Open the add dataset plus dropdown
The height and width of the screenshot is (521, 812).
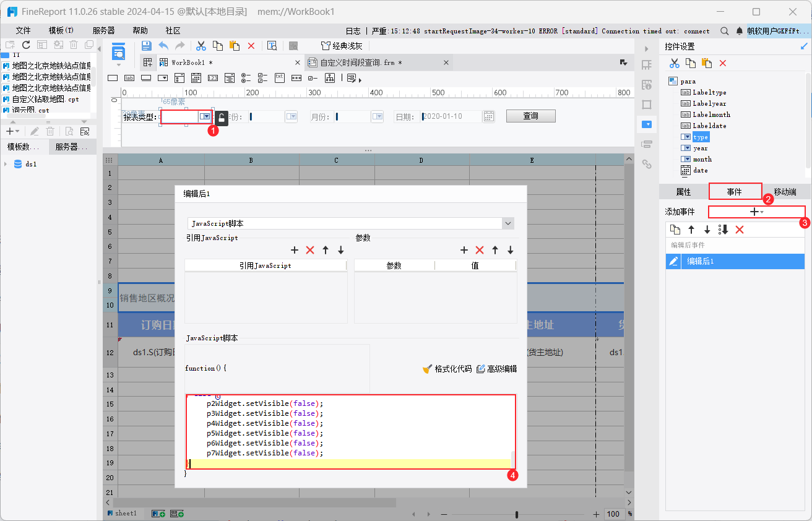tap(12, 131)
